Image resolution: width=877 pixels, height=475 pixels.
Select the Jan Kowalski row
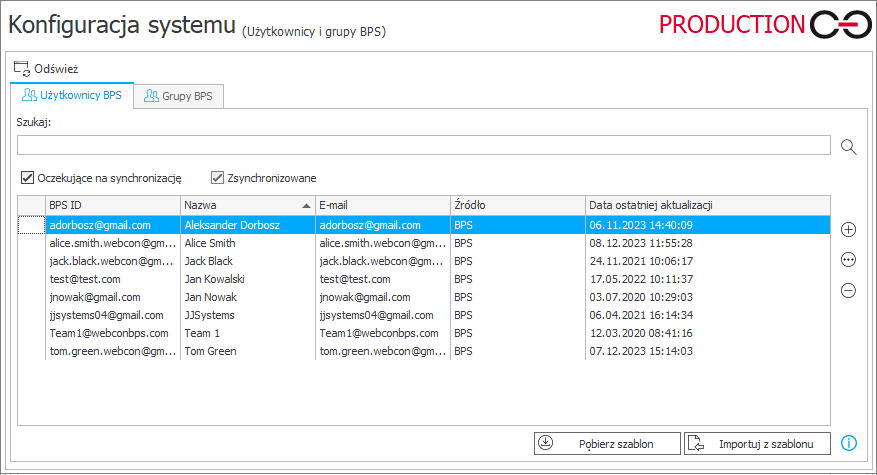[x=423, y=279]
